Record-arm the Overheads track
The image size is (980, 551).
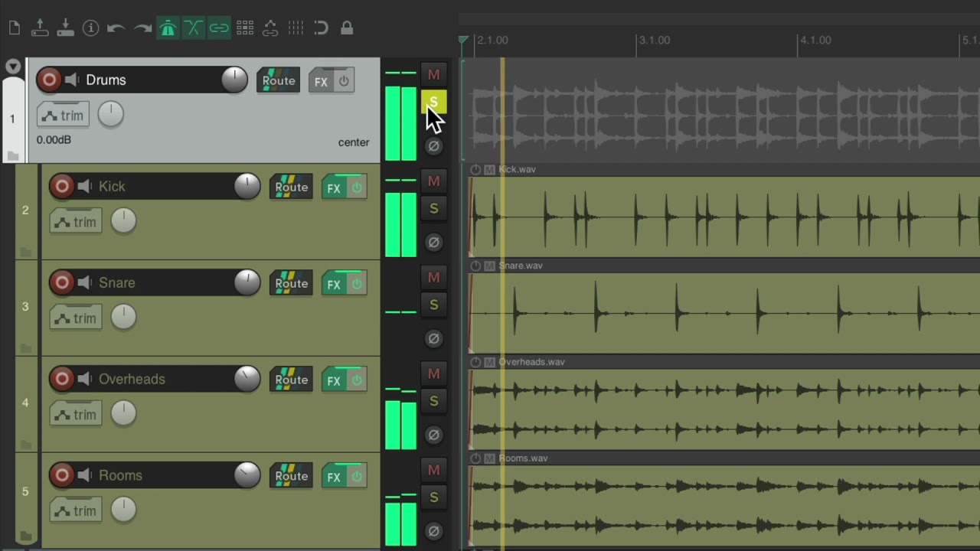(x=62, y=379)
